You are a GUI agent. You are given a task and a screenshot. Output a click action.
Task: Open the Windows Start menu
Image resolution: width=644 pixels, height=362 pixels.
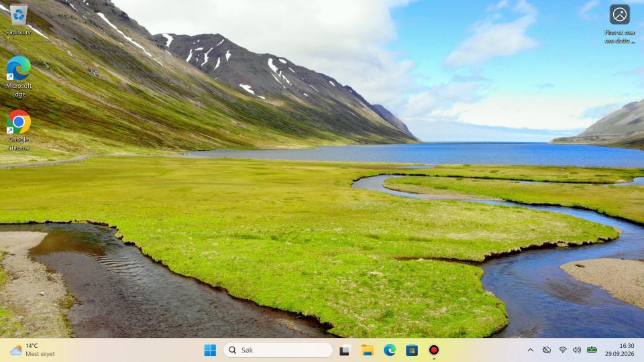tap(210, 350)
